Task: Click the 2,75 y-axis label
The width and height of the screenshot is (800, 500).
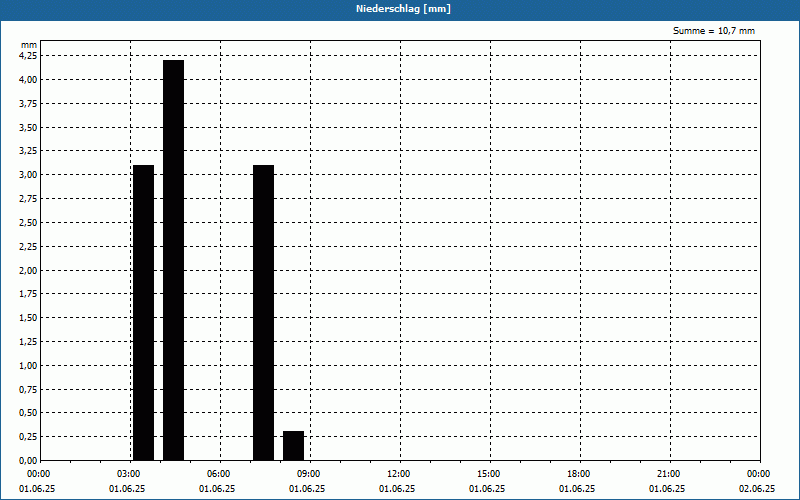Action: click(x=28, y=199)
